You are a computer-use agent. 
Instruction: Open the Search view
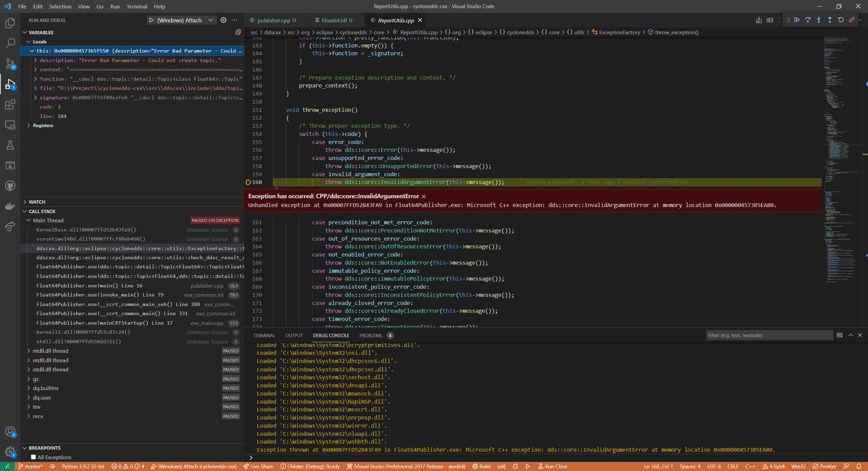[10, 43]
